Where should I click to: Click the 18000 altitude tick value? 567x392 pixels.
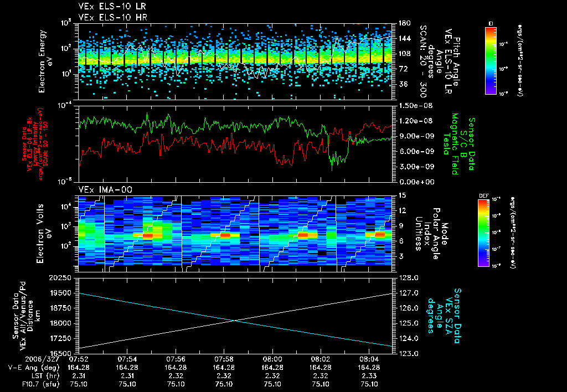pyautogui.click(x=60, y=323)
